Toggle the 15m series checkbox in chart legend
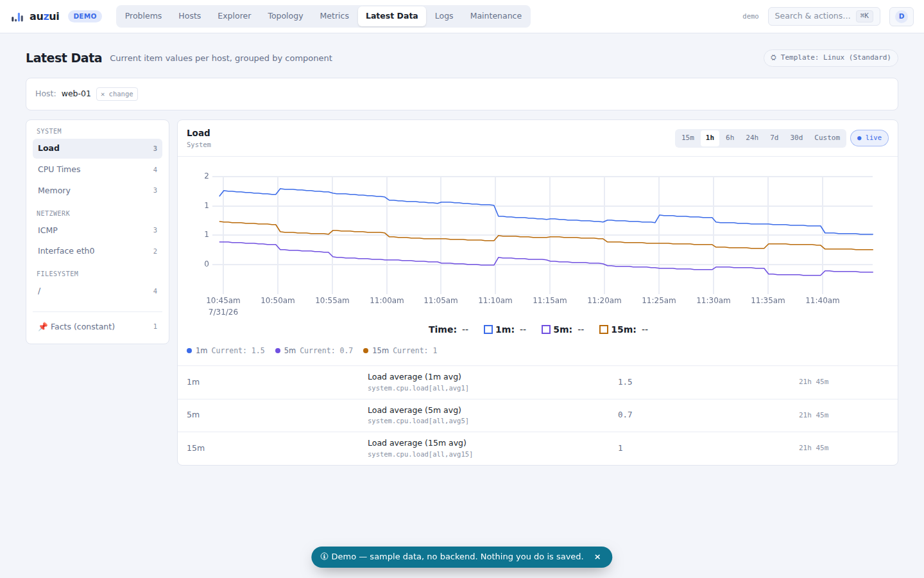 604,329
